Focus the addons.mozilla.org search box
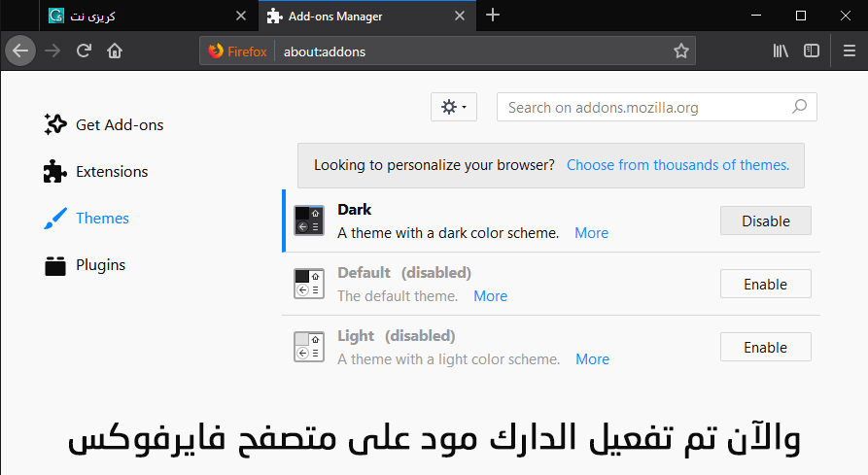The width and height of the screenshot is (868, 475). coord(656,107)
